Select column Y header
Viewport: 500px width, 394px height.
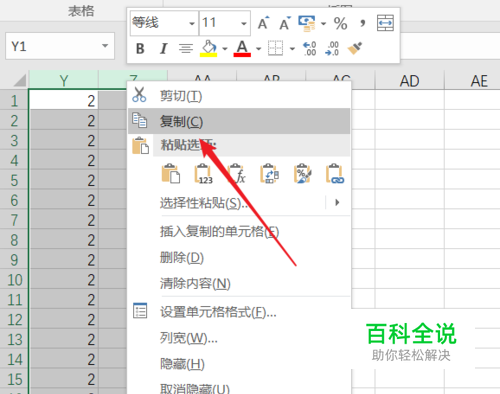(x=64, y=80)
